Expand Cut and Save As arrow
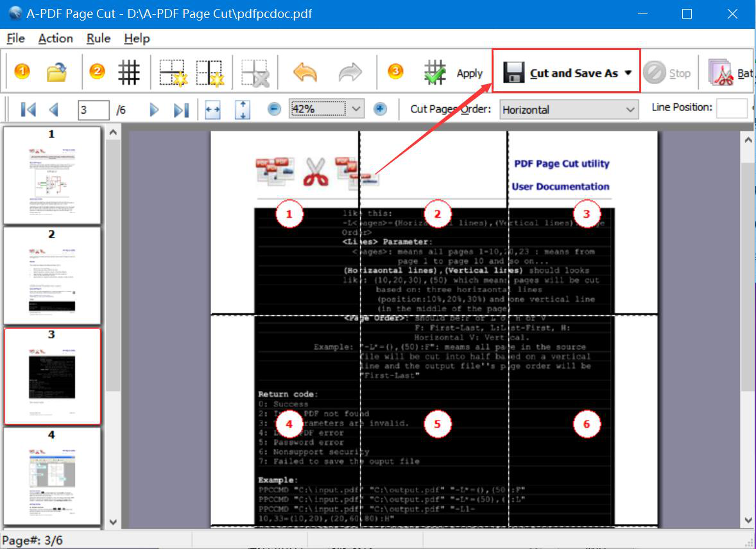 [628, 73]
